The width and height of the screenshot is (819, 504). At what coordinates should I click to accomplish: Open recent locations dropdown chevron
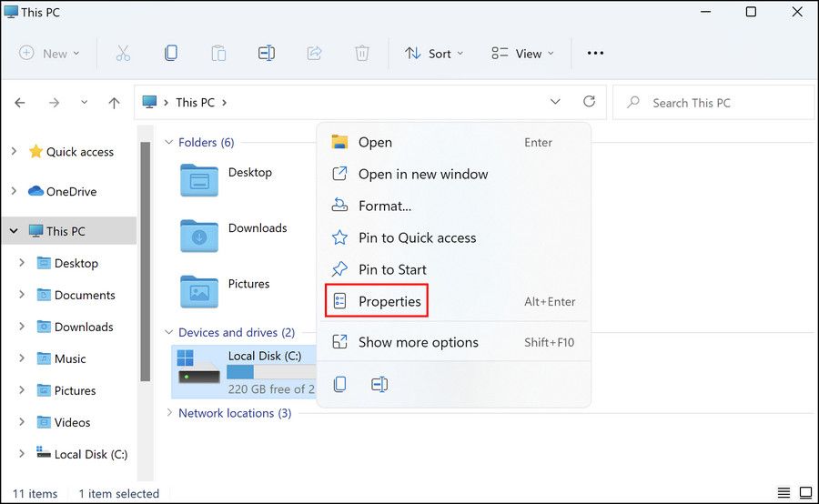coord(84,103)
